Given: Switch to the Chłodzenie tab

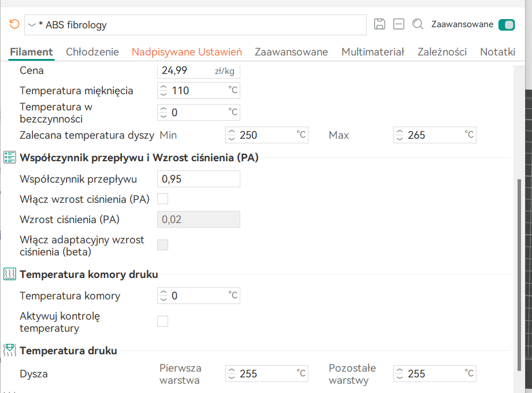Looking at the screenshot, I should coord(92,52).
